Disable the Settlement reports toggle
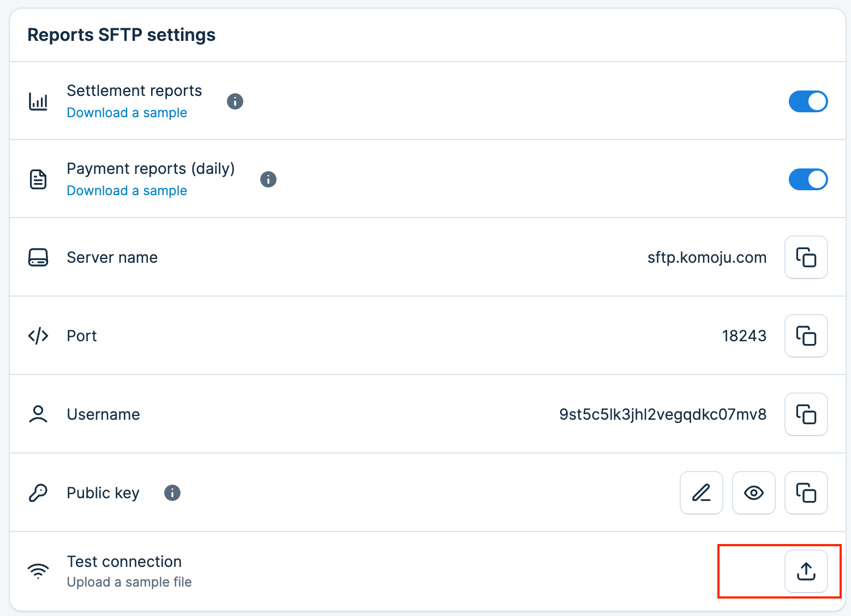851x616 pixels. (x=808, y=101)
